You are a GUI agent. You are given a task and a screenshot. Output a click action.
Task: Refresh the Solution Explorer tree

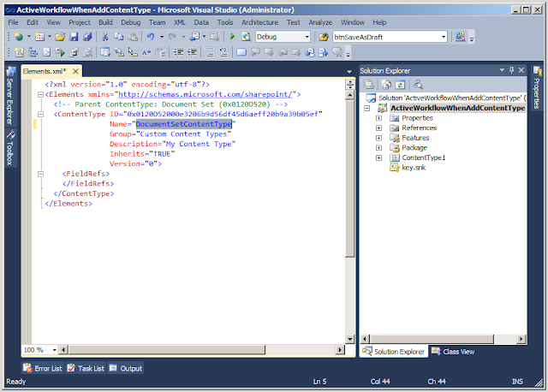pos(401,85)
